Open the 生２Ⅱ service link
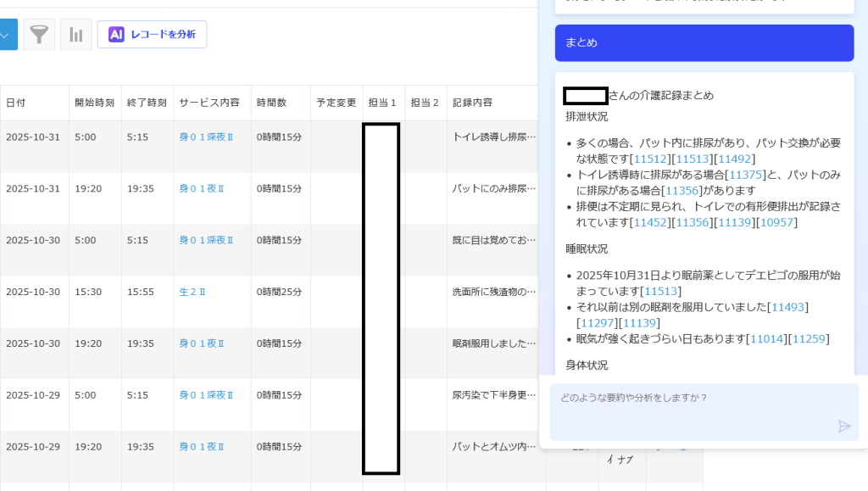The width and height of the screenshot is (868, 491). [x=192, y=292]
